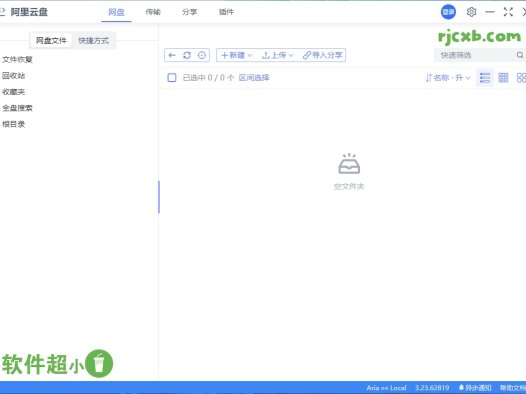Open settings via the gear icon
Image resolution: width=526 pixels, height=394 pixels.
click(x=471, y=12)
